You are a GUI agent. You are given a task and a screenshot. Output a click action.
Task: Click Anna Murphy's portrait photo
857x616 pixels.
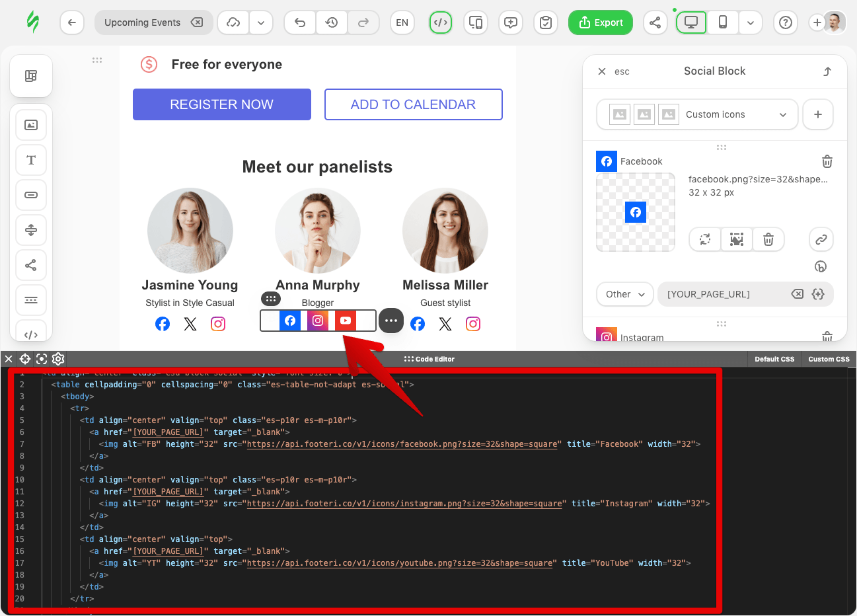click(x=318, y=231)
